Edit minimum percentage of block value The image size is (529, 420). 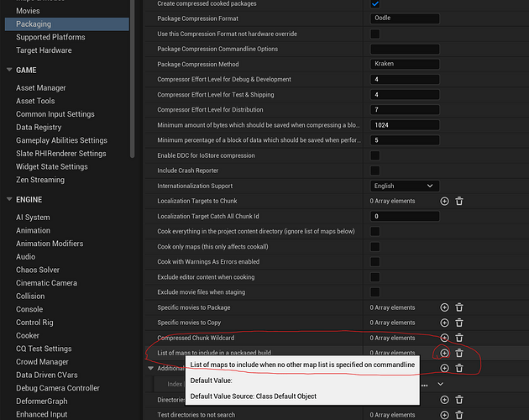tap(405, 140)
